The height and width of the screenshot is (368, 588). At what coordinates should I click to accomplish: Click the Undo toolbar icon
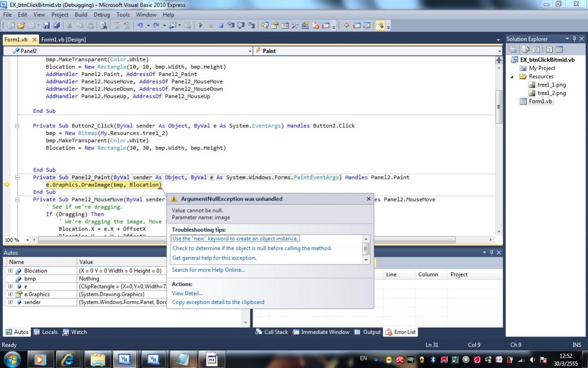coord(140,26)
